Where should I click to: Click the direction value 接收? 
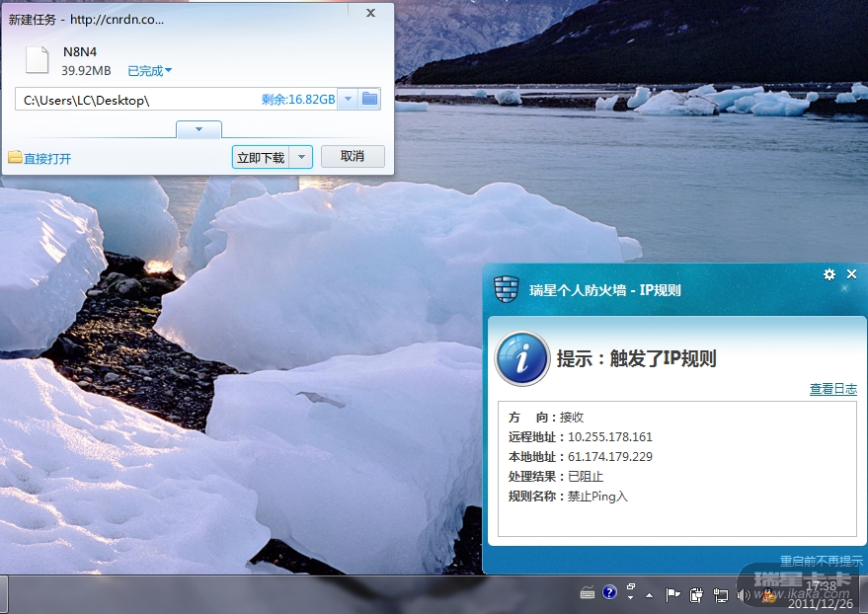pos(572,418)
